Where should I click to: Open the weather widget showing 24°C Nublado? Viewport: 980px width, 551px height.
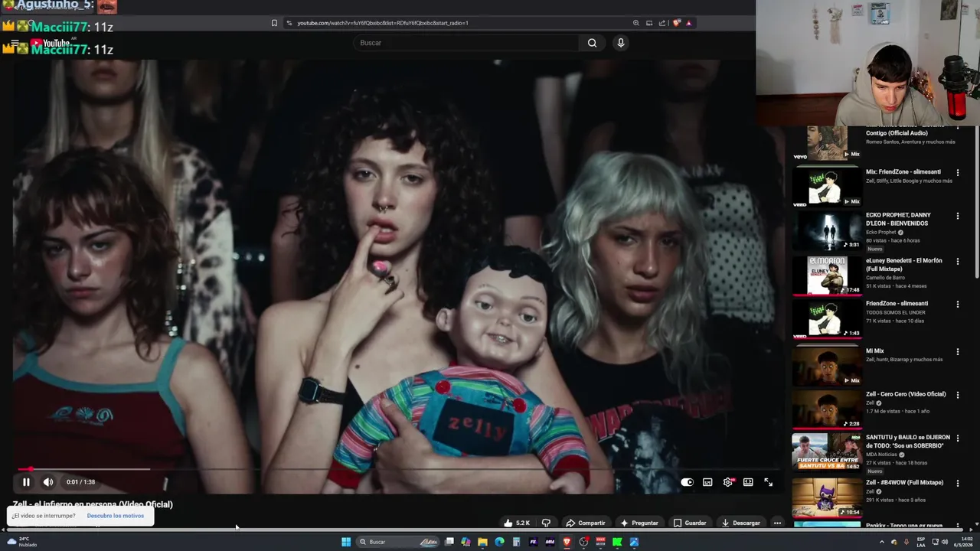[23, 542]
